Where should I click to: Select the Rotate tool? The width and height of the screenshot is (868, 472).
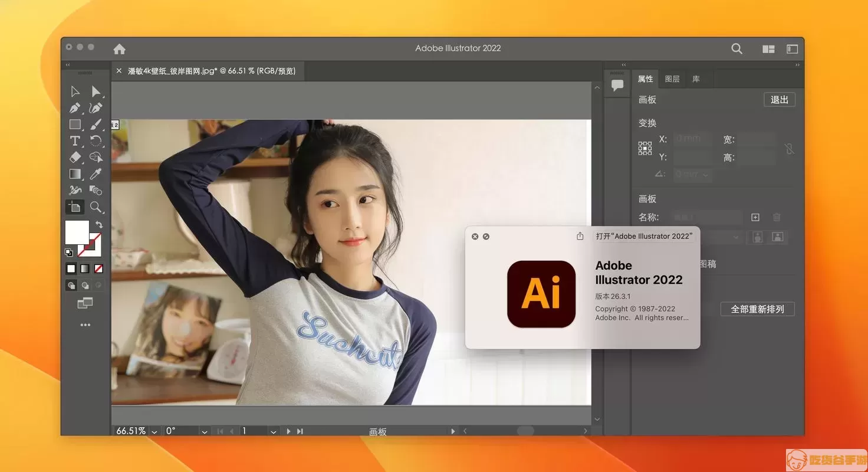point(96,141)
